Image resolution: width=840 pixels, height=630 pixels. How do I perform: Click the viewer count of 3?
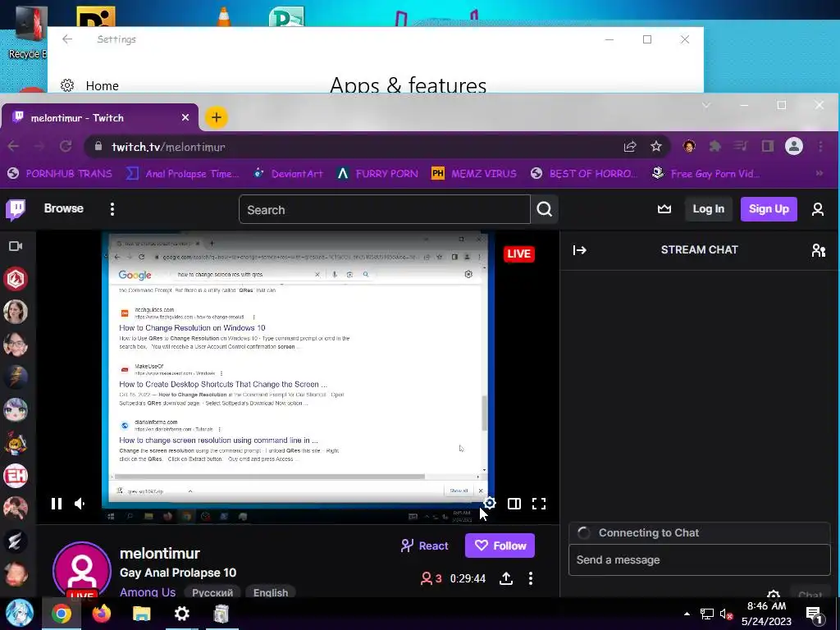pyautogui.click(x=431, y=578)
